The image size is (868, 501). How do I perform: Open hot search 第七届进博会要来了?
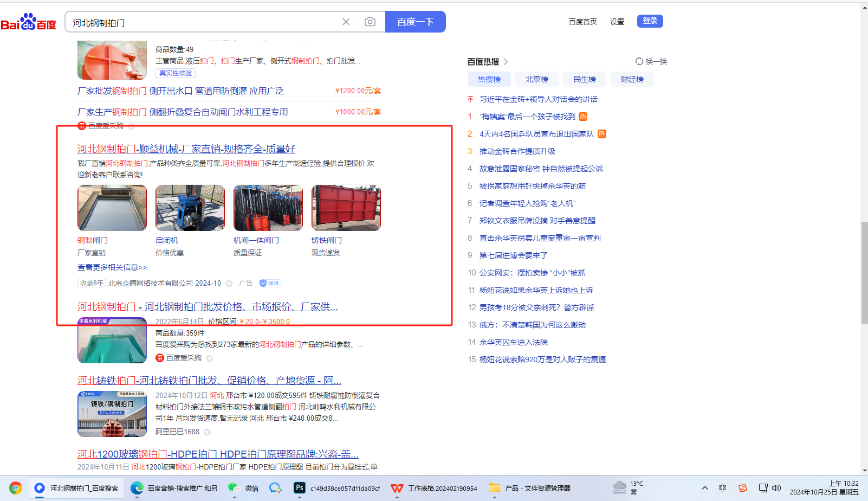[x=514, y=255]
